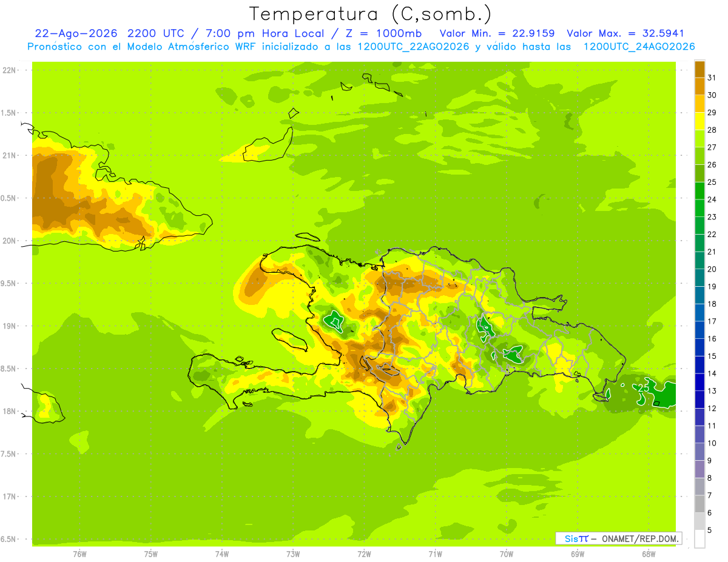
Task: Click the 'Sisπ' logo text
Action: click(x=576, y=538)
